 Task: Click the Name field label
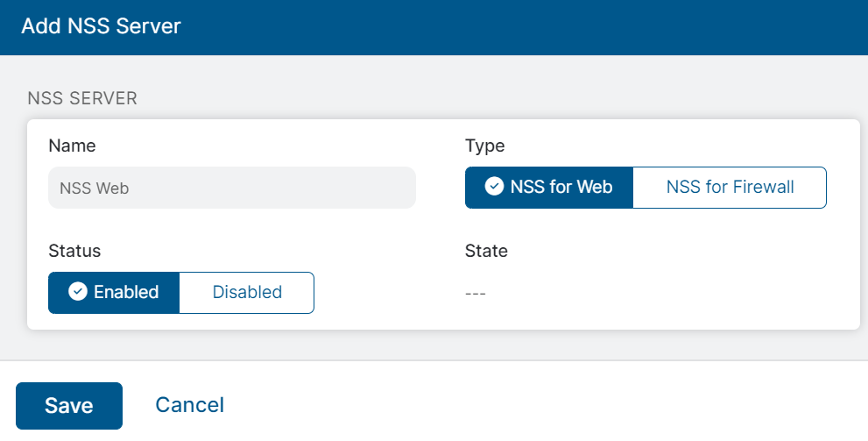coord(73,146)
